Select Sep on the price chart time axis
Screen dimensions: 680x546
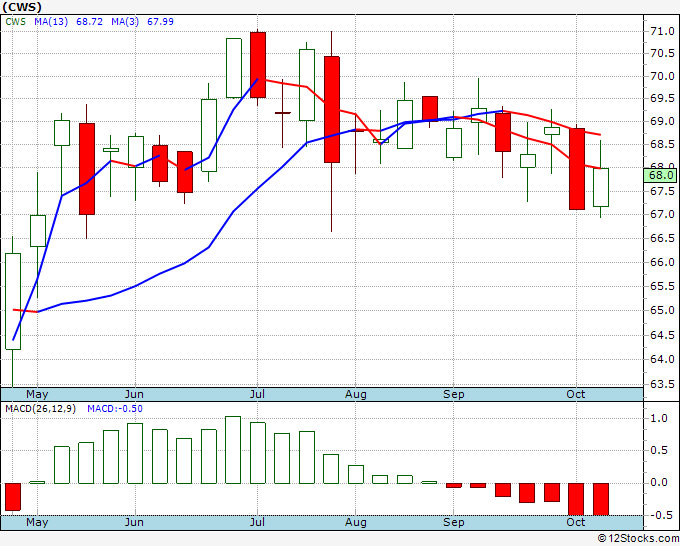tap(454, 394)
